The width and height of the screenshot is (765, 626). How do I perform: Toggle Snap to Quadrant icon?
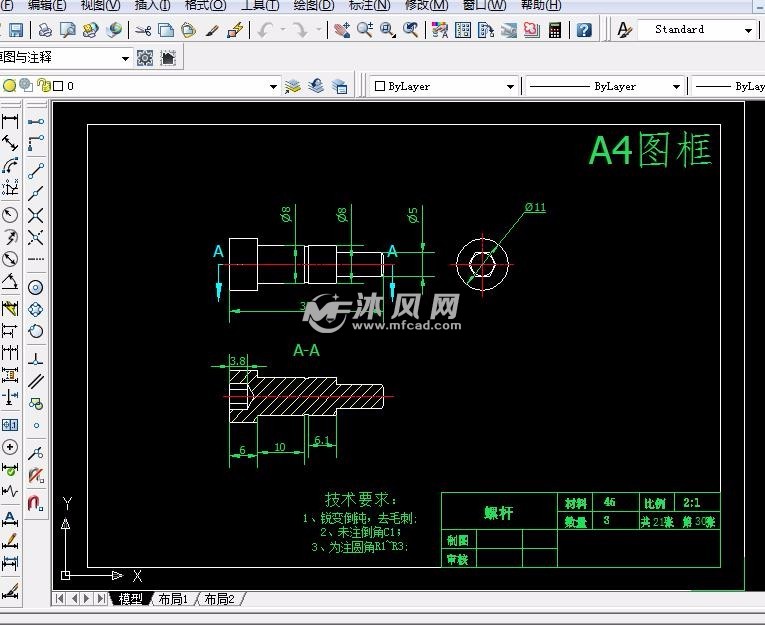tap(36, 309)
